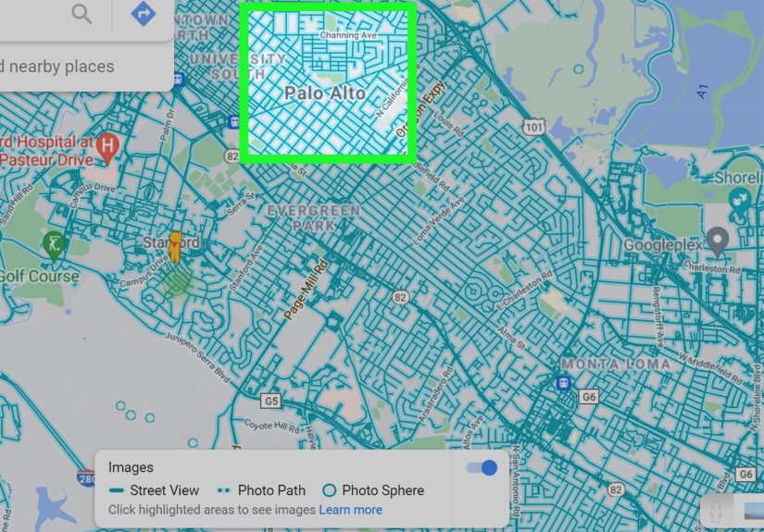Image resolution: width=764 pixels, height=532 pixels.
Task: Click the Page Mill Rd label
Action: [x=306, y=291]
